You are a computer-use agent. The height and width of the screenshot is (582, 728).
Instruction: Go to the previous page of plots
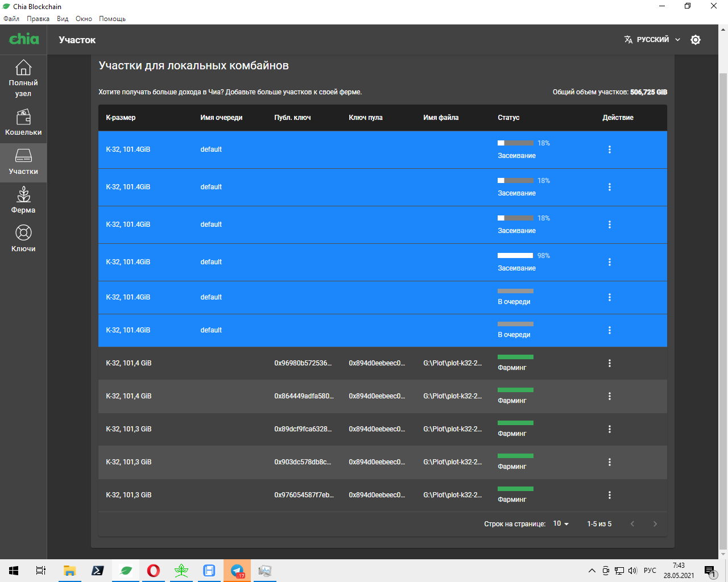point(632,524)
